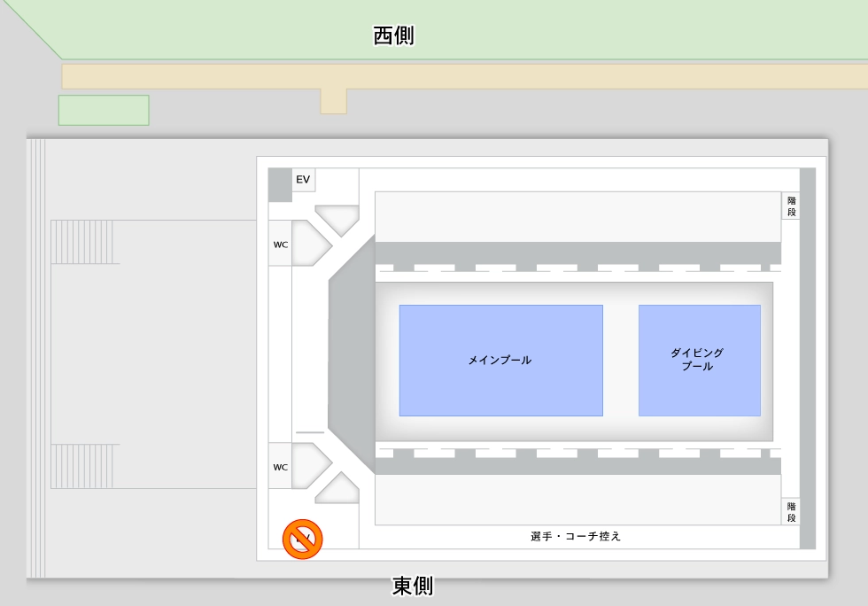Viewport: 868px width, 606px height.
Task: Click the upper-left hatched exterior staircase
Action: (x=84, y=242)
